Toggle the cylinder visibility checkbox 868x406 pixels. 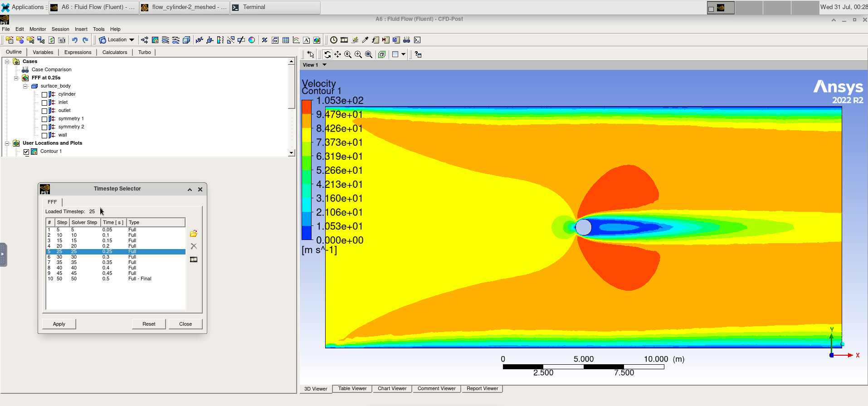(44, 94)
